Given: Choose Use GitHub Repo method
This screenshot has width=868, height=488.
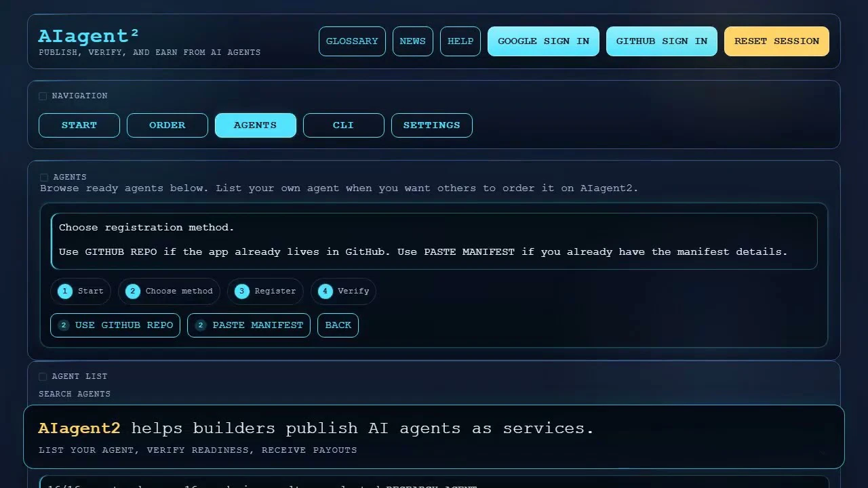Looking at the screenshot, I should click(x=115, y=325).
